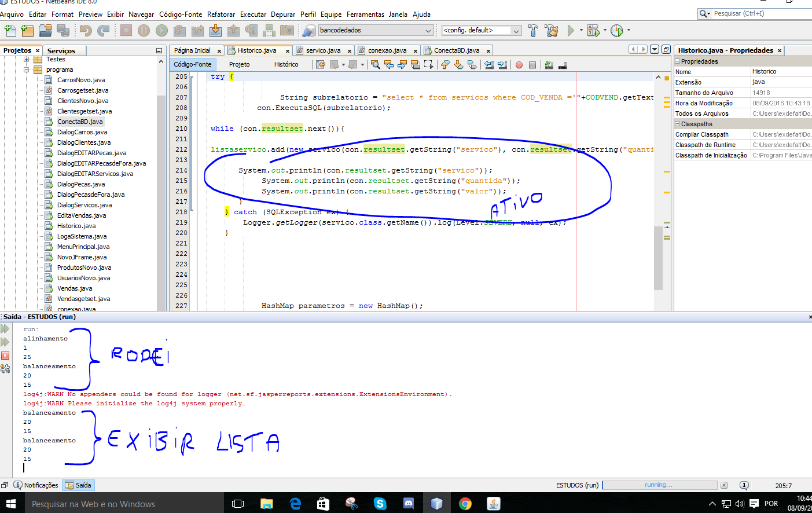Open the Ferramentas menu
The height and width of the screenshot is (513, 812).
point(365,14)
